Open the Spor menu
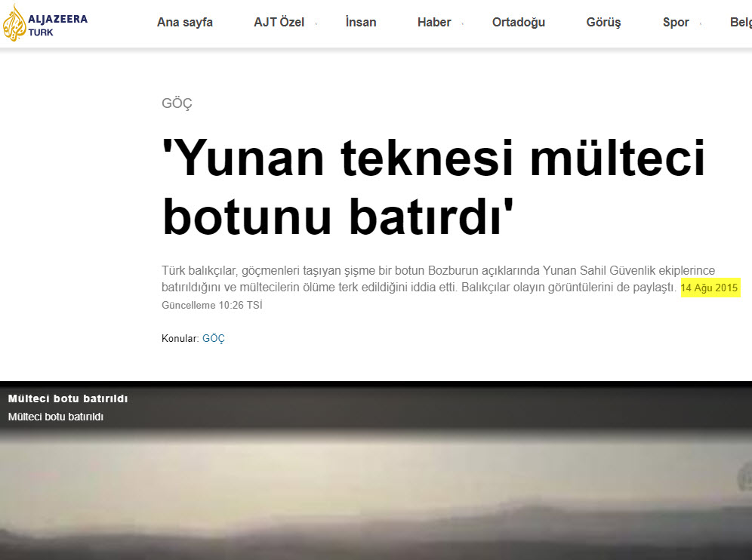Image resolution: width=752 pixels, height=560 pixels. tap(676, 23)
